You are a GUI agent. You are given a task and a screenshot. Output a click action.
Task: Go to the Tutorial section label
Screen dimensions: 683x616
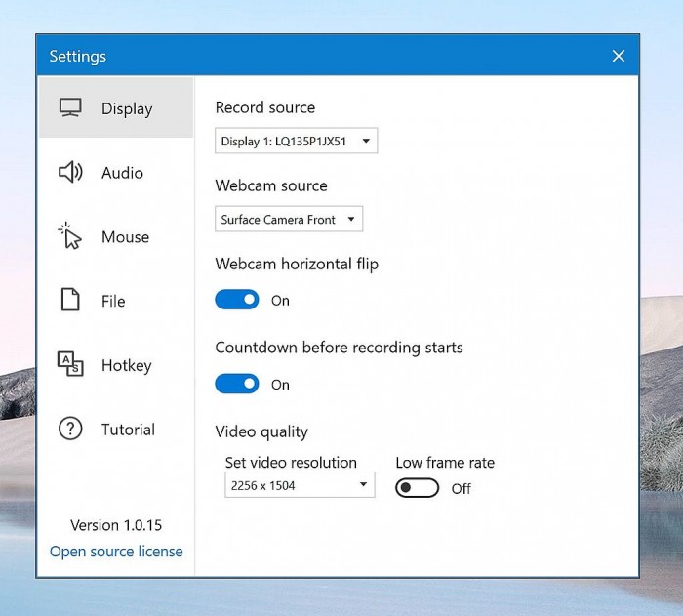click(x=128, y=430)
